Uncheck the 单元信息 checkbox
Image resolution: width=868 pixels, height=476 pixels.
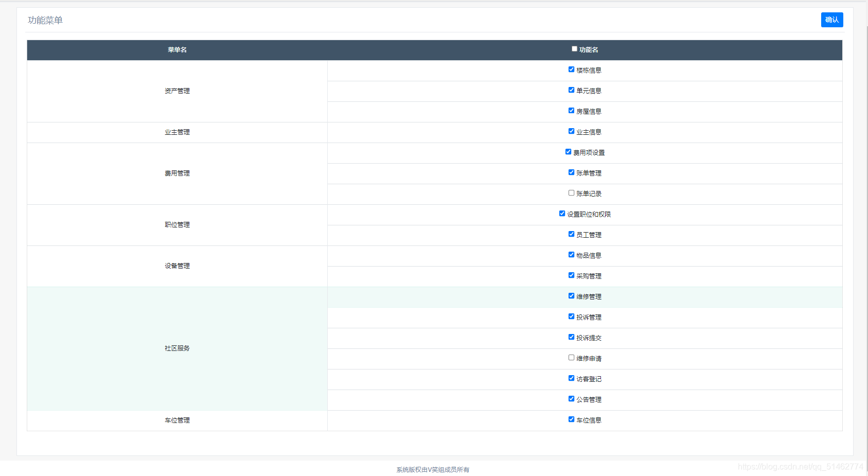[x=571, y=90]
